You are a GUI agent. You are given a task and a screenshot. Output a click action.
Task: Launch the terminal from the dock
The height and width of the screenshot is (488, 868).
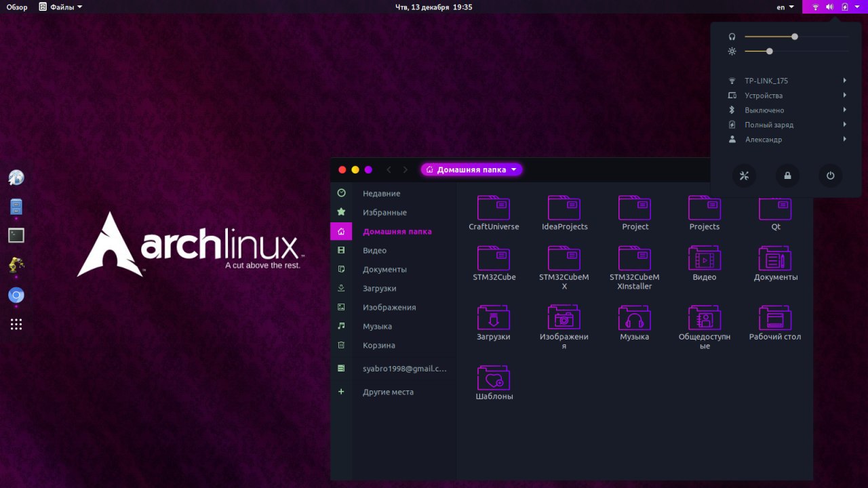pos(16,235)
